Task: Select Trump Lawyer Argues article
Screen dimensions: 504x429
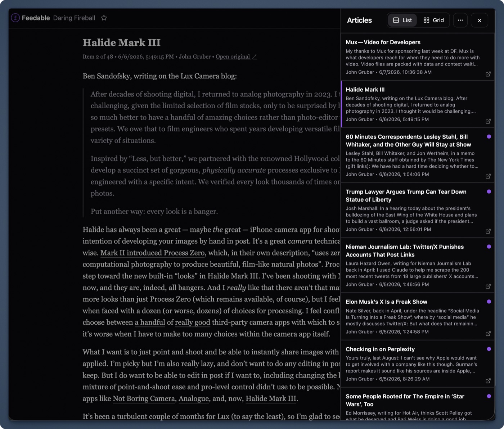Action: coord(418,211)
